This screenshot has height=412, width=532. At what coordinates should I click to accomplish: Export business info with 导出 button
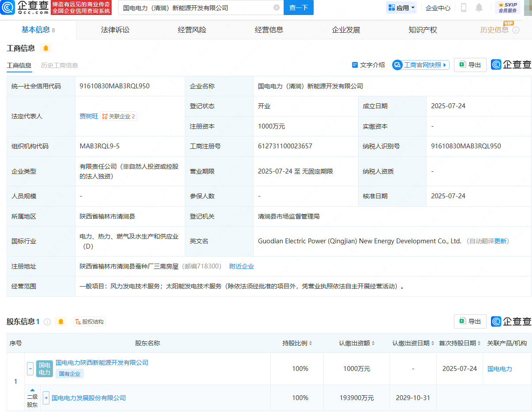[470, 65]
